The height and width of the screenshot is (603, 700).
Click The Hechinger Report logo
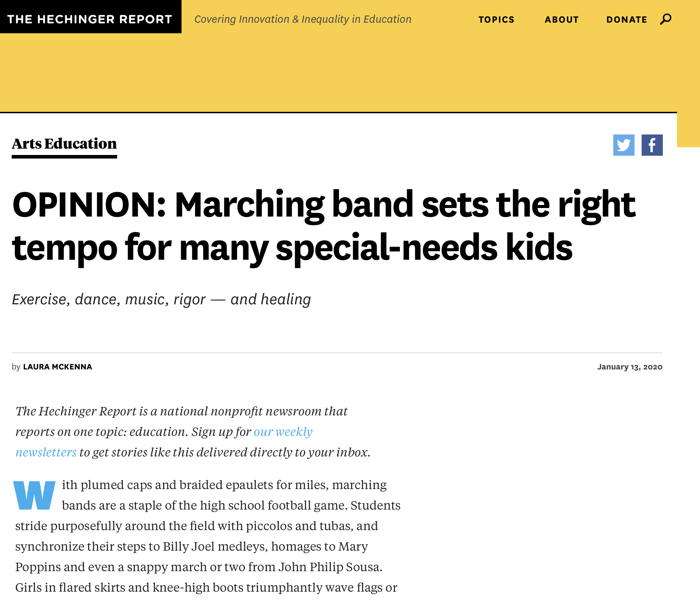pyautogui.click(x=90, y=19)
